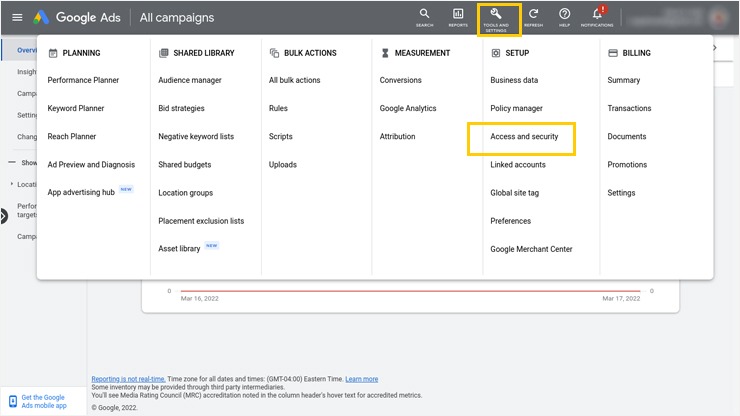Open Reach Planner
Viewport: 740px width, 416px height.
(72, 136)
